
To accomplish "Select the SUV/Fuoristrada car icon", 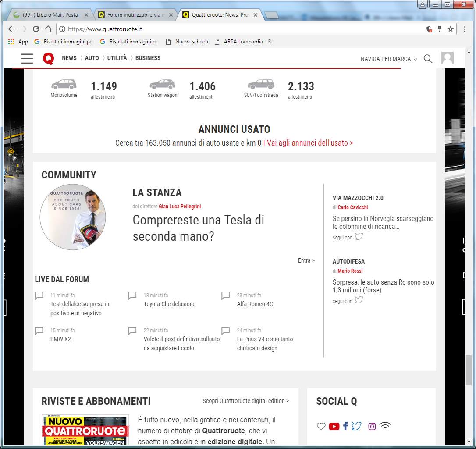I will (x=261, y=85).
